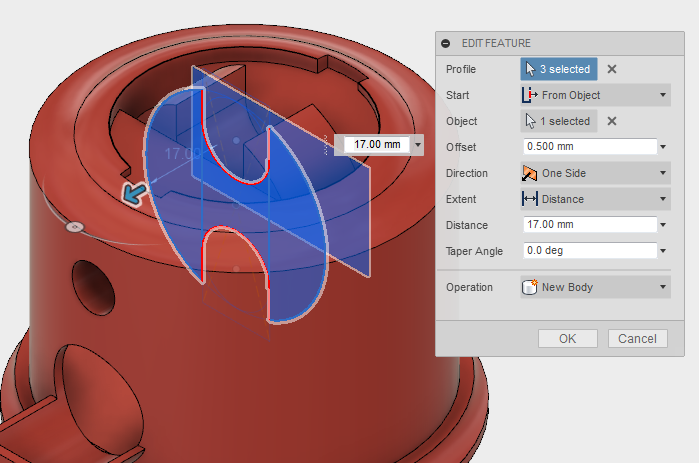Clear the Profile selection with X
Viewport: 699px width, 463px height.
(612, 69)
